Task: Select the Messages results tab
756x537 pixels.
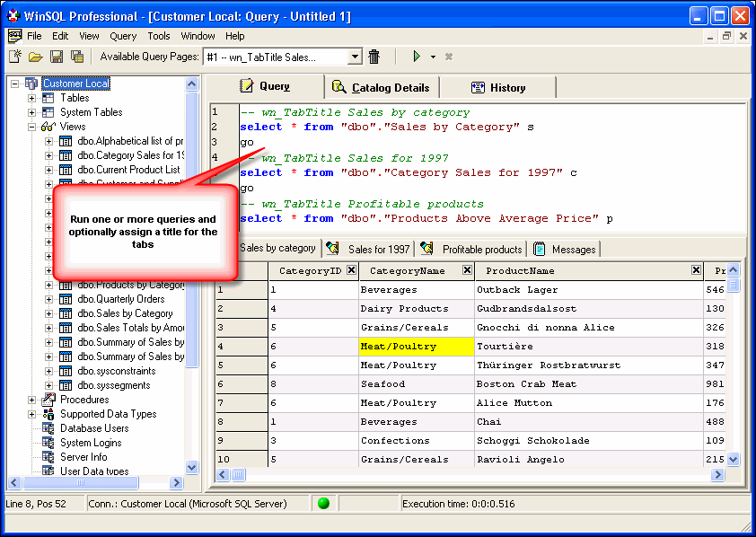Action: click(x=566, y=249)
